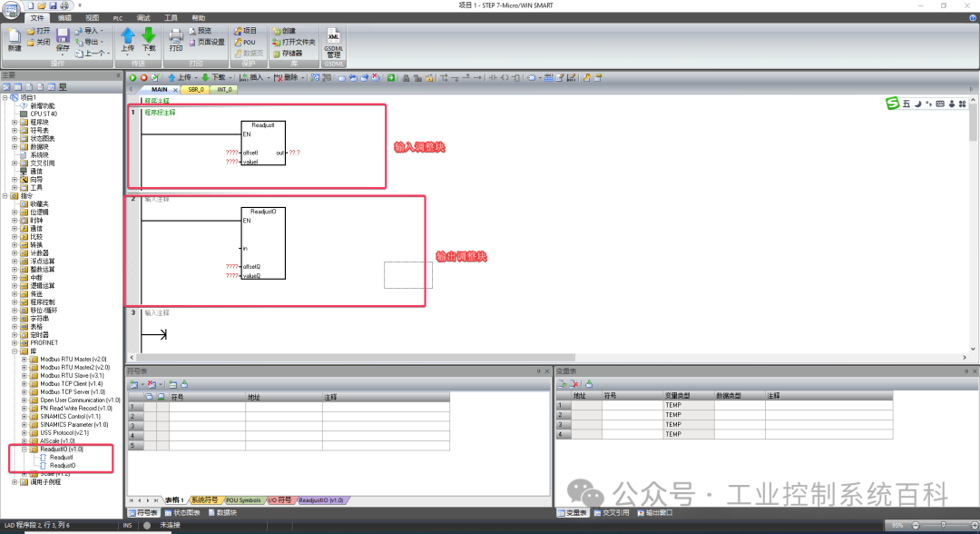Click the 新建 (New) ribbon icon
The image size is (980, 534).
coord(15,39)
